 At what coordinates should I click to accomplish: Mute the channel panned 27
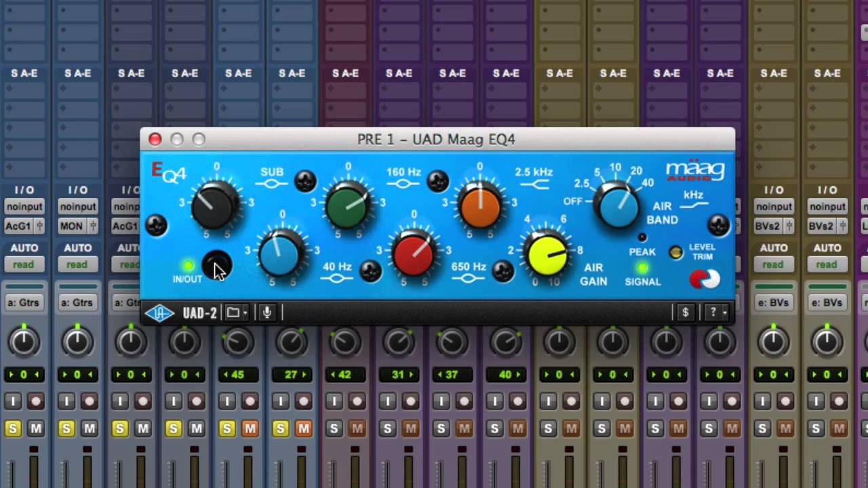pyautogui.click(x=303, y=428)
